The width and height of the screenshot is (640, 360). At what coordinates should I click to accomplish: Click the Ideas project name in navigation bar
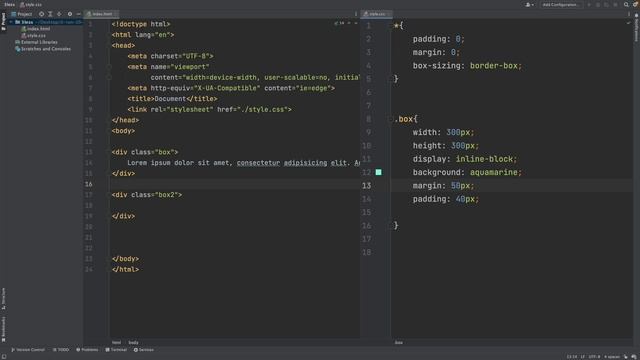tap(9, 4)
